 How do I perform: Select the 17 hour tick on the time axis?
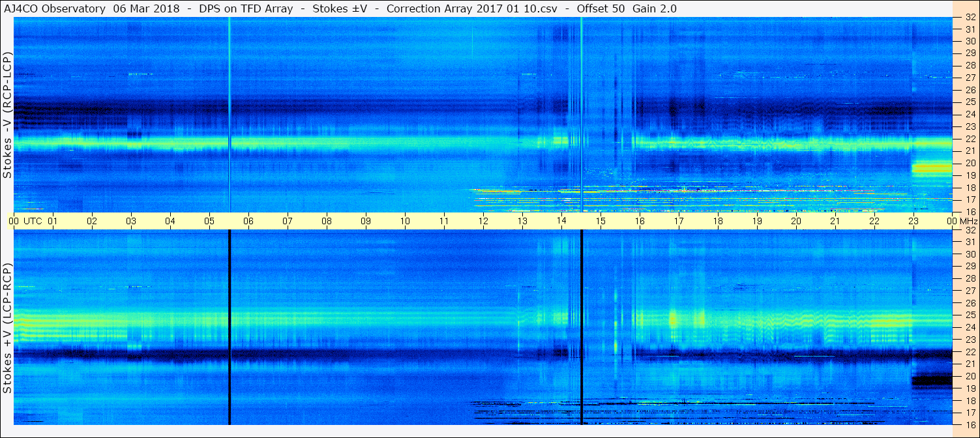679,221
